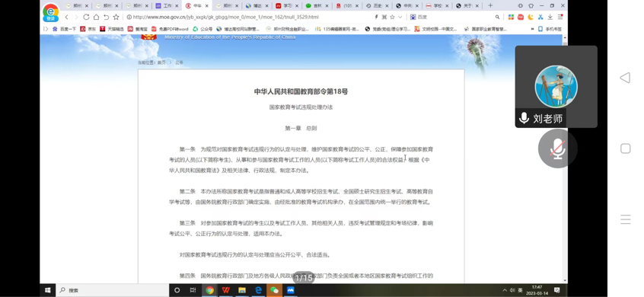Viewport: 644px width, 297px height.
Task: Open the downloads arrow icon
Action: tap(550, 18)
